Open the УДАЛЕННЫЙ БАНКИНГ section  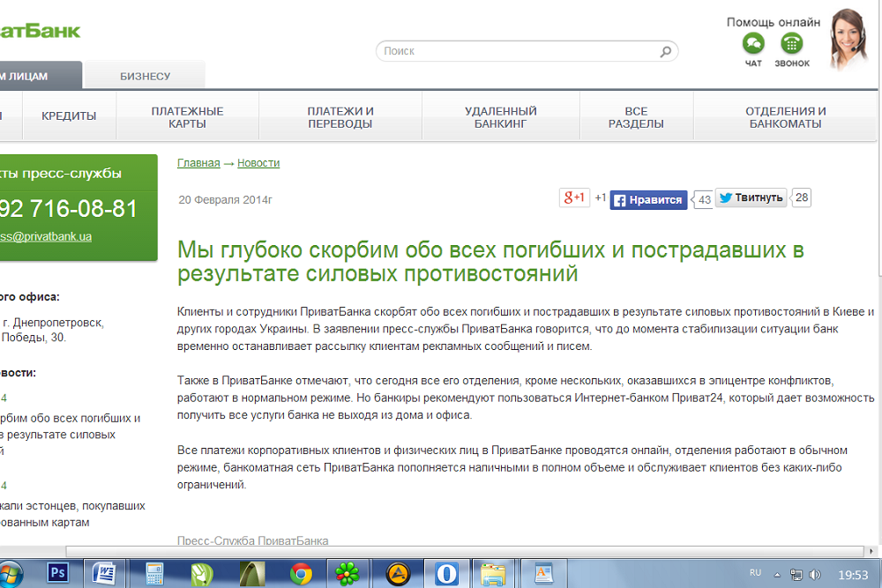point(501,117)
